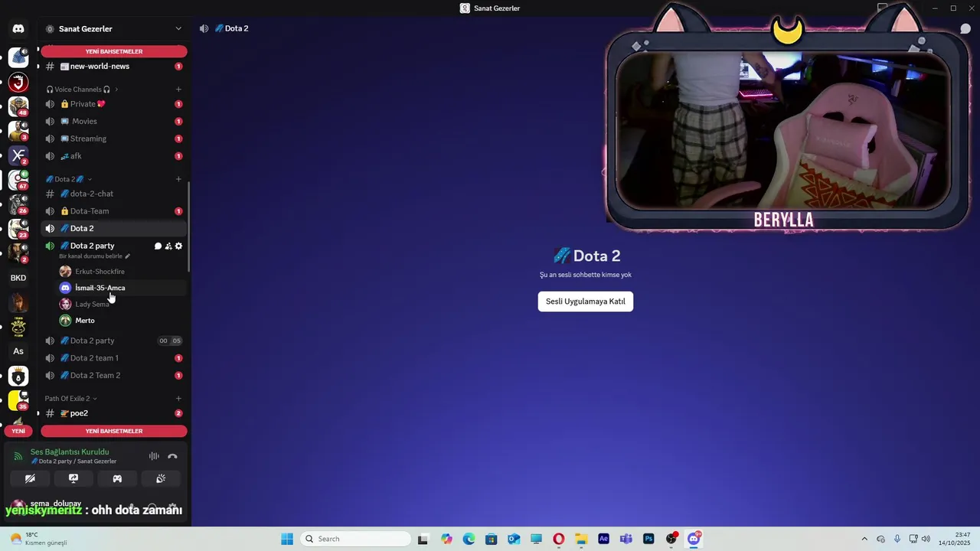Open the As server icon
The height and width of the screenshot is (551, 980).
coord(18,351)
